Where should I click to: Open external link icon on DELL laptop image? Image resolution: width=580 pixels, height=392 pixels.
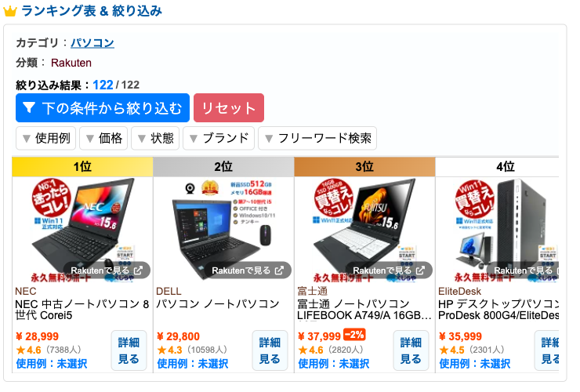(x=279, y=270)
